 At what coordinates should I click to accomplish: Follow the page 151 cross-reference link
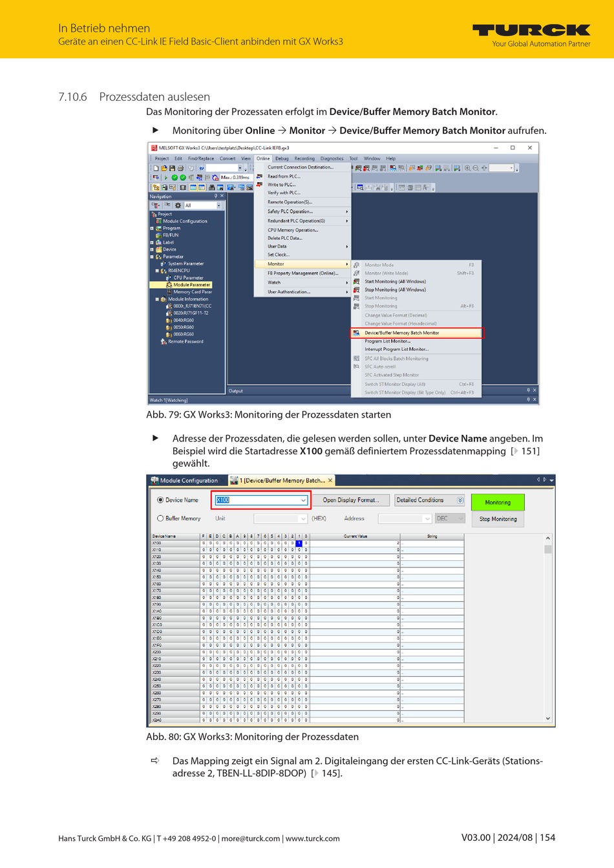click(525, 451)
